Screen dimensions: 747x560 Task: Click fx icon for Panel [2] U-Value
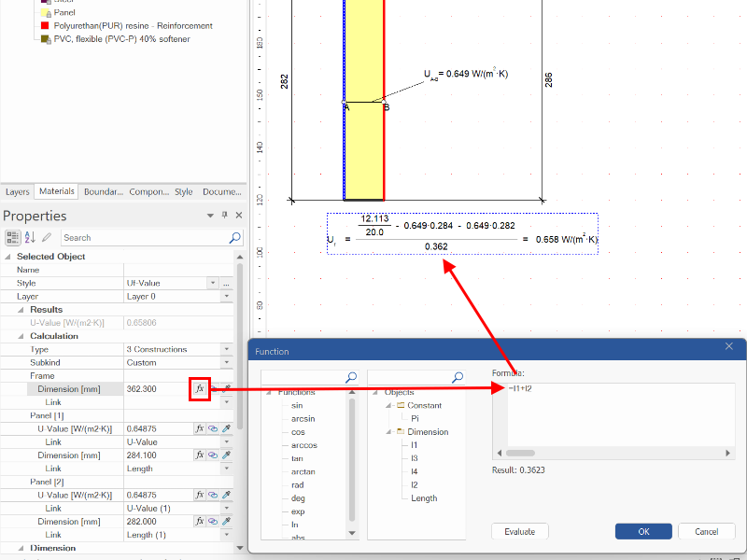(x=200, y=495)
